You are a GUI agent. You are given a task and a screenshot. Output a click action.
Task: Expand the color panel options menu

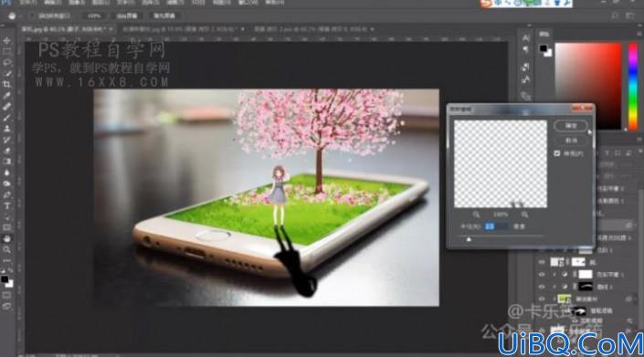(639, 35)
